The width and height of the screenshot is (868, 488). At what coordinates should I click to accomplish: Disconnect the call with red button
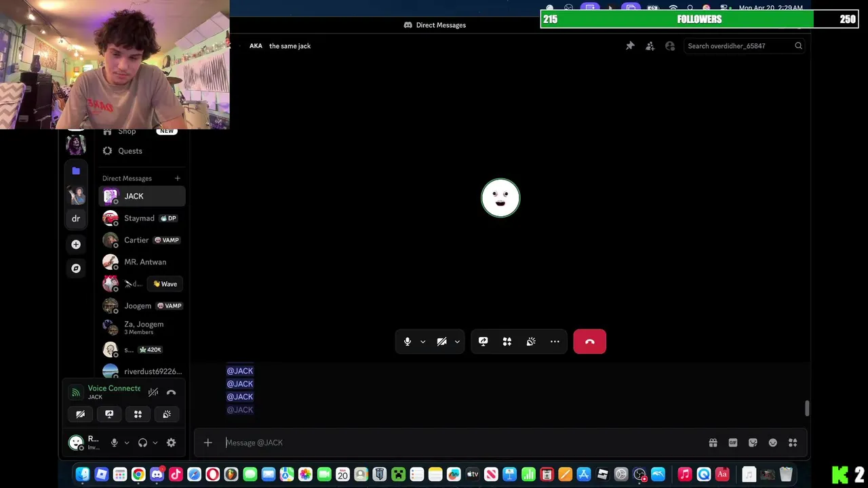[x=589, y=342]
